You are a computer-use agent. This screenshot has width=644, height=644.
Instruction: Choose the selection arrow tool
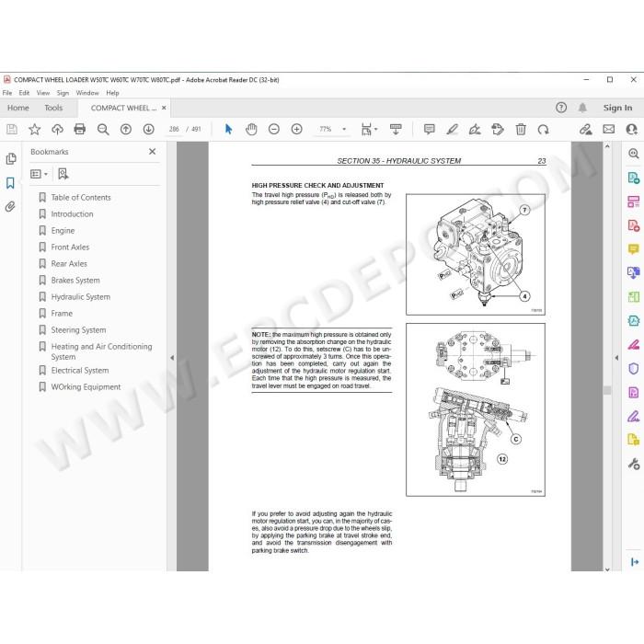pyautogui.click(x=228, y=130)
